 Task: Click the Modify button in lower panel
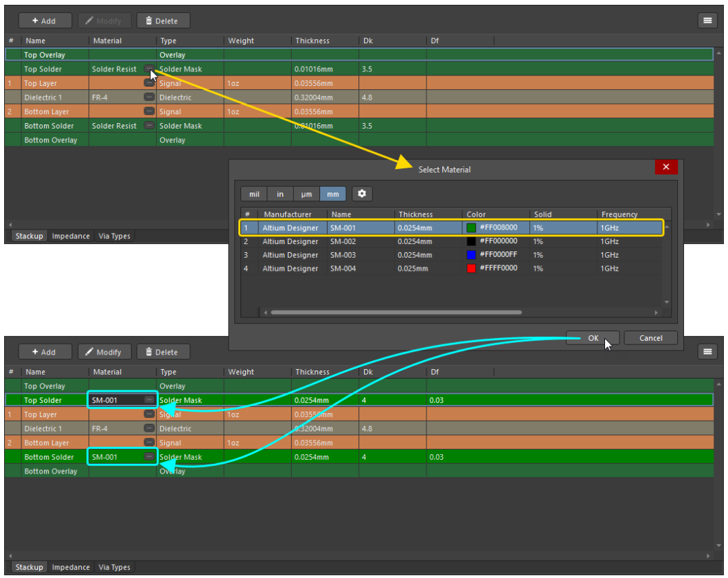click(x=103, y=352)
